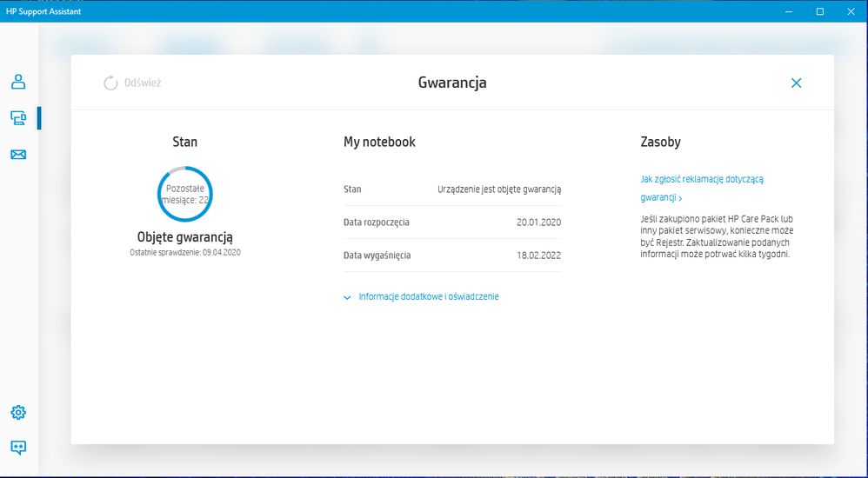Click the circular refresh arrow icon
This screenshot has height=478, width=868.
[110, 83]
